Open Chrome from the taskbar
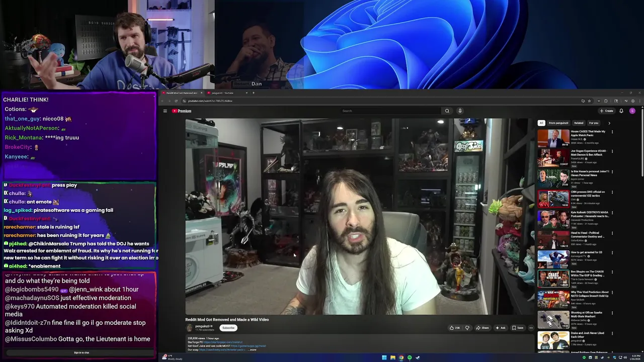Viewport: 644px width, 362px height. (x=401, y=357)
